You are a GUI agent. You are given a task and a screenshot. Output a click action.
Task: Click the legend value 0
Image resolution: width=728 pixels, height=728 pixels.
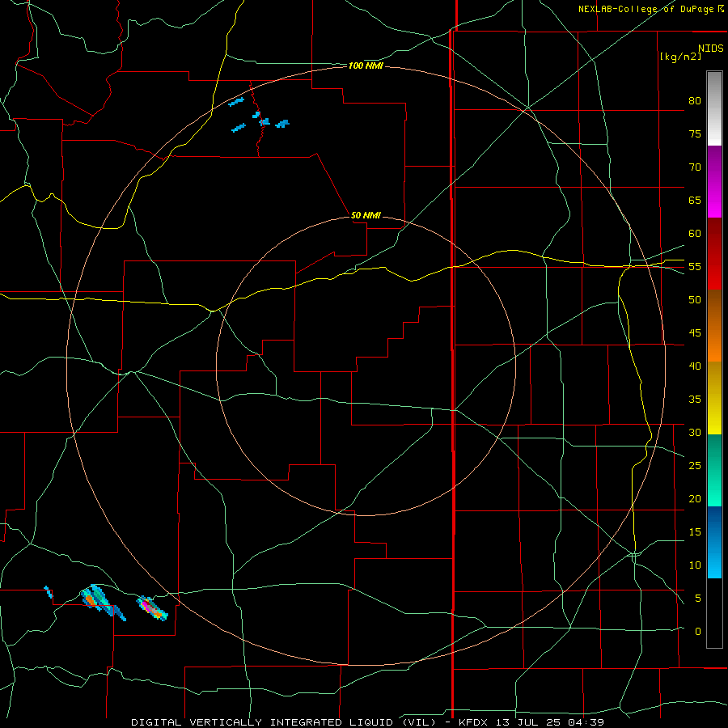698,632
